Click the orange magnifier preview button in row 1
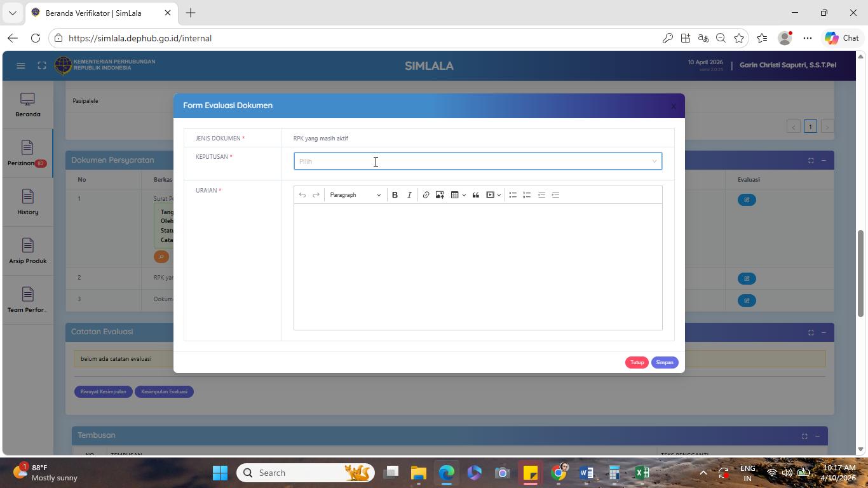Image resolution: width=868 pixels, height=488 pixels. [161, 257]
